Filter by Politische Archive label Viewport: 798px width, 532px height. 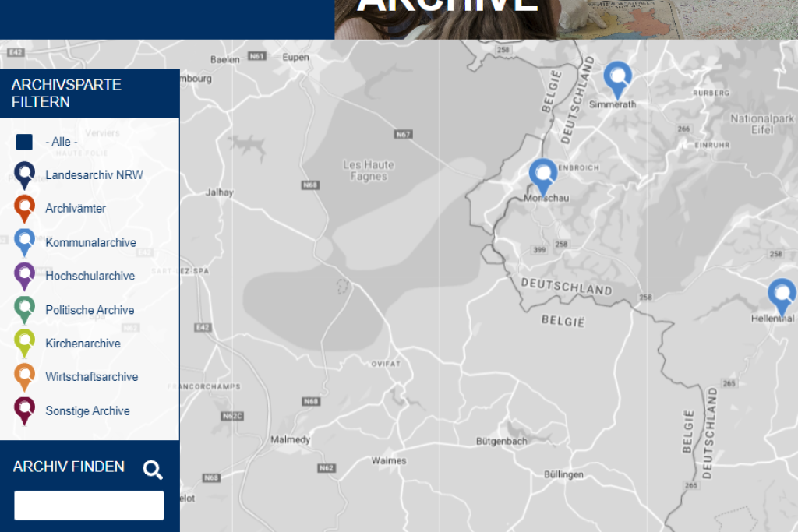tap(90, 310)
